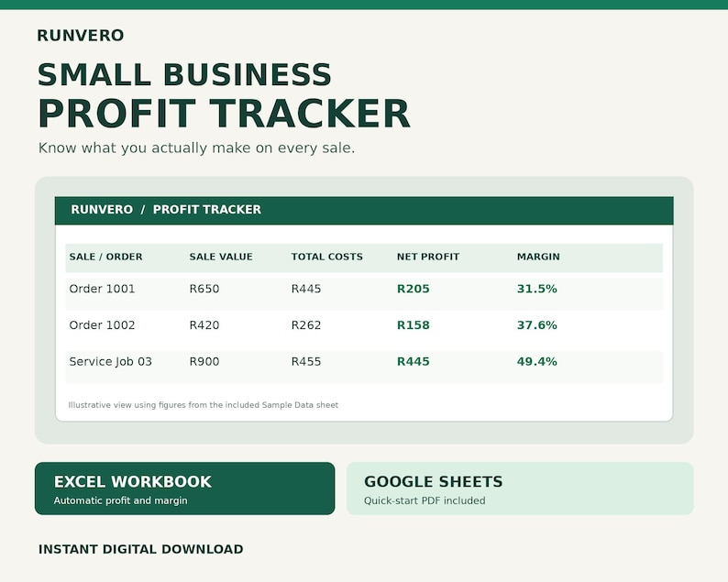The width and height of the screenshot is (728, 582).
Task: Click 'Quick-start PDF included' subtitle
Action: pyautogui.click(x=425, y=500)
